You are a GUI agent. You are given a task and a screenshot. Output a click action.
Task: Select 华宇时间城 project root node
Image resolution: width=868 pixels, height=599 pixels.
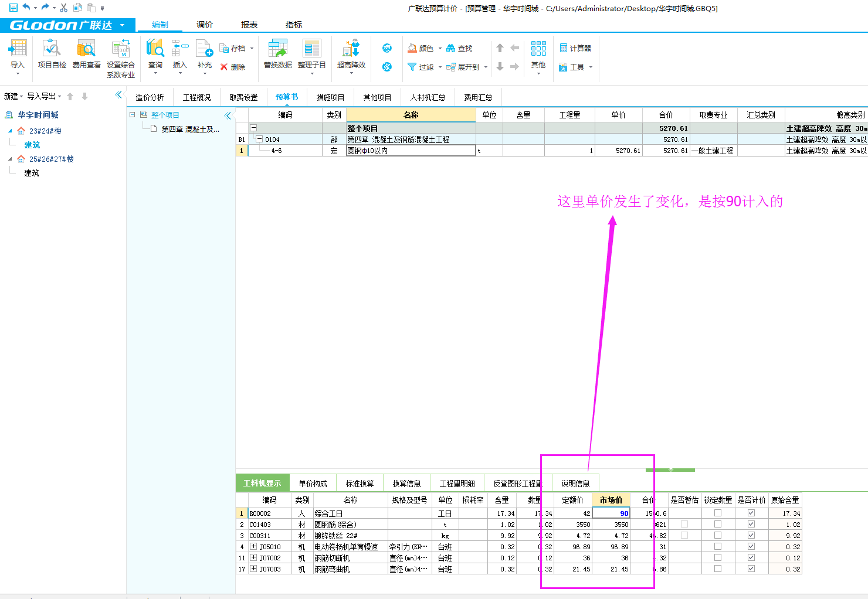[x=38, y=115]
